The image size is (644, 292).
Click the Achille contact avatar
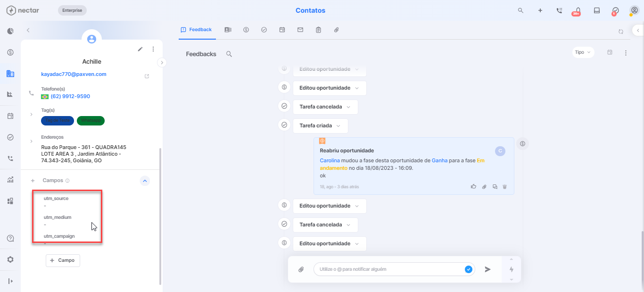92,39
